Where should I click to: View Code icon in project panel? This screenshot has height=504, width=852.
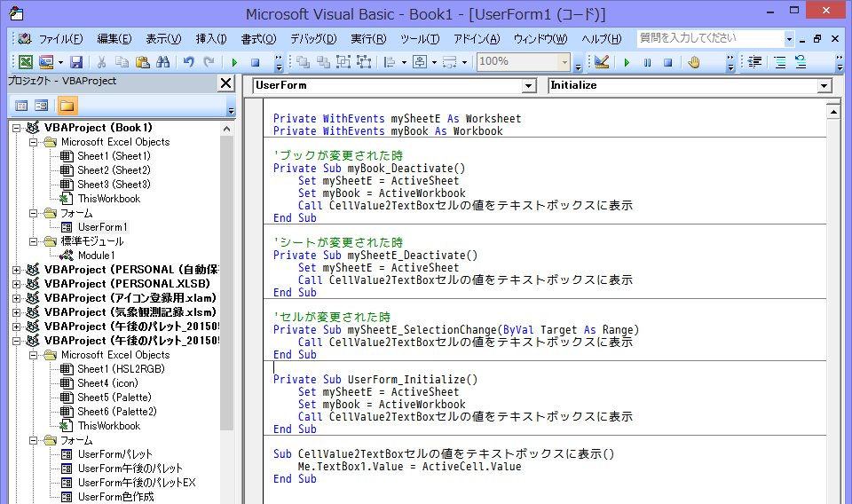(21, 106)
